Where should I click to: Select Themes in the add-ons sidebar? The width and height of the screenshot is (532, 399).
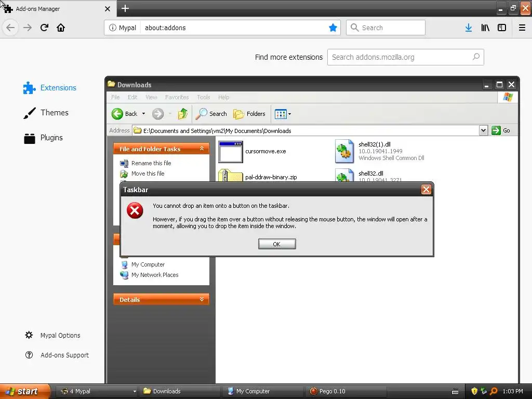(46, 113)
